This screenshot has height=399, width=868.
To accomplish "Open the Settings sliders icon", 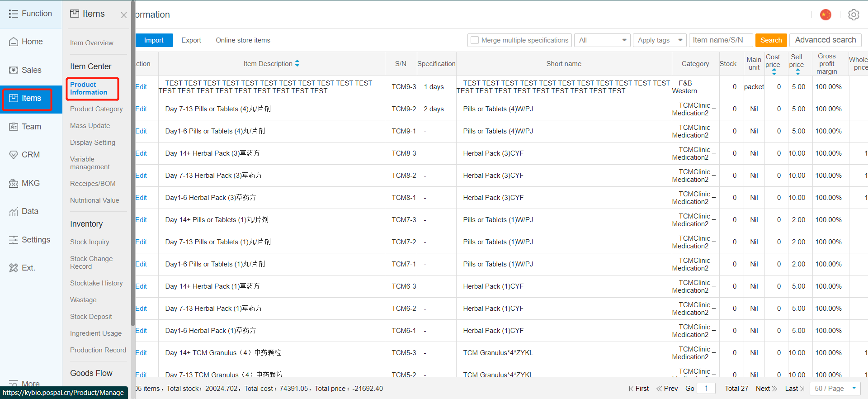I will coord(14,240).
